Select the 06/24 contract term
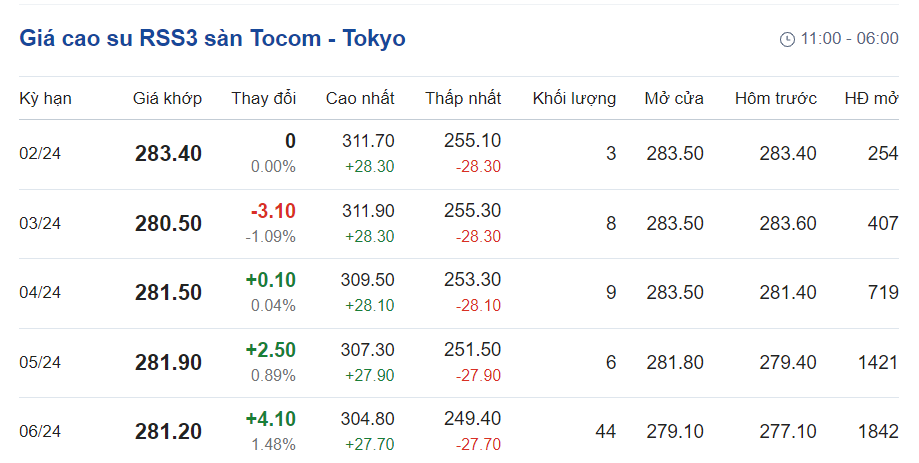Viewport: 919px width, 463px height. tap(40, 432)
